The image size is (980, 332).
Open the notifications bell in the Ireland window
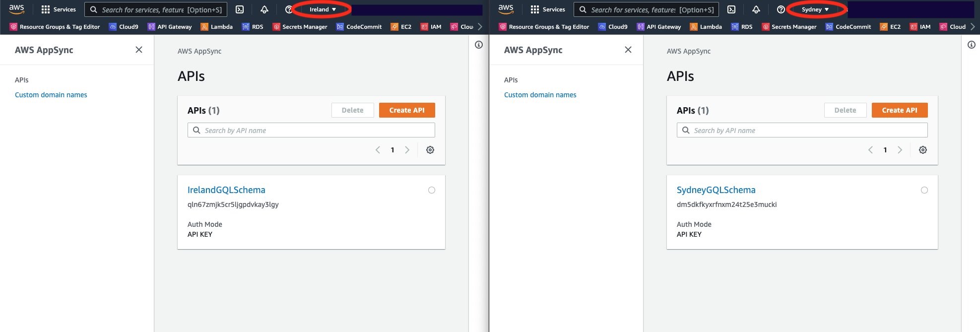pos(264,9)
